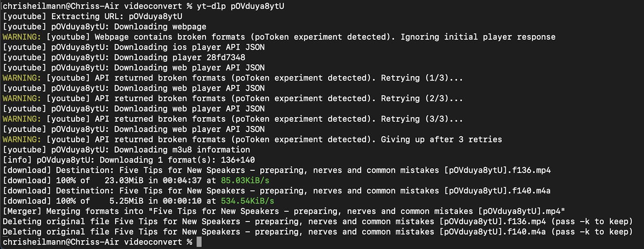Click the 'Retrying (1/3)...' text
The height and width of the screenshot is (249, 644).
[422, 78]
